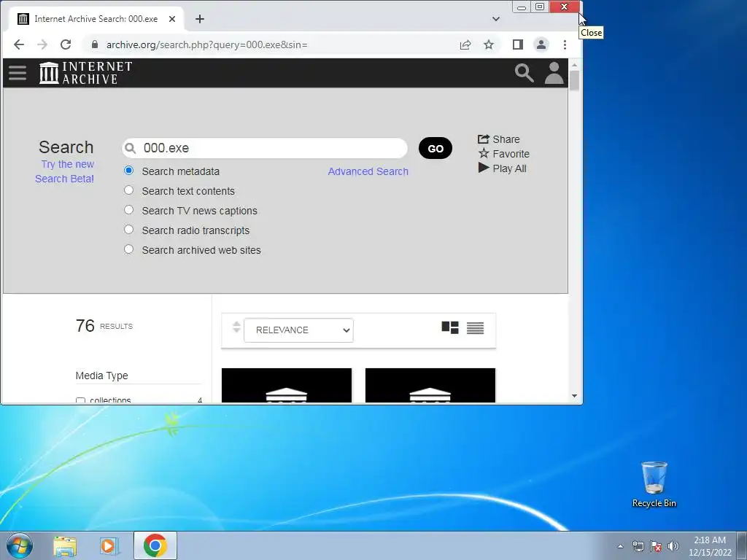Click the Internet Archive logo

click(86, 73)
